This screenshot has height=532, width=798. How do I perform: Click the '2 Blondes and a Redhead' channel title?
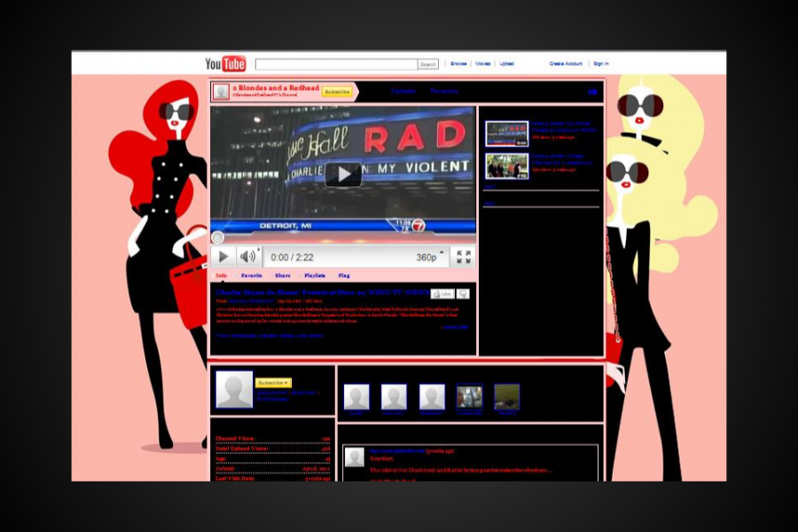pyautogui.click(x=276, y=88)
